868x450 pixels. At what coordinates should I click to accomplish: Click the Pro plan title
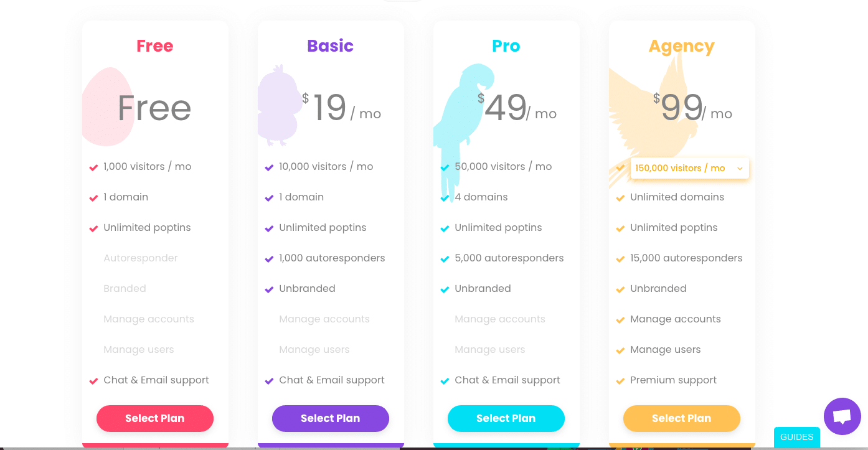coord(506,46)
